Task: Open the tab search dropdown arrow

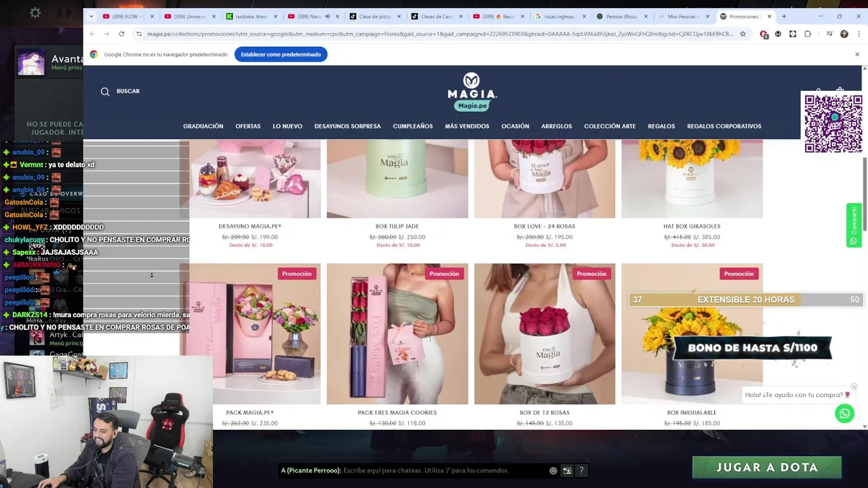Action: pos(91,16)
